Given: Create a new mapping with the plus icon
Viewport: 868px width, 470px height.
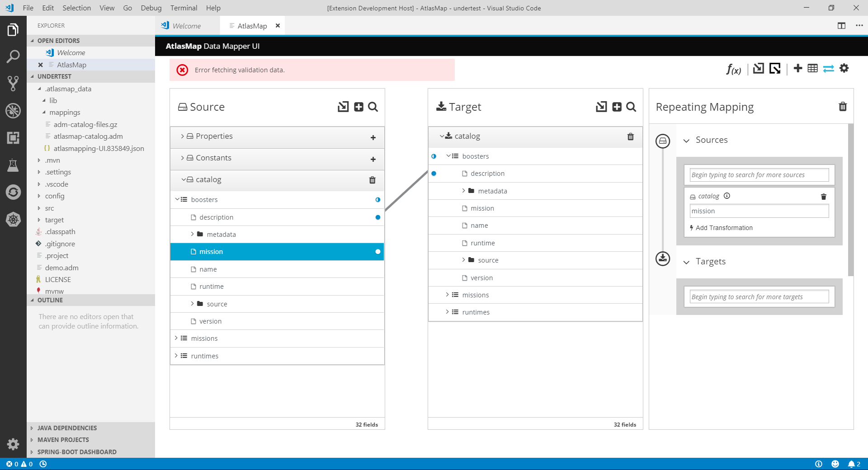Looking at the screenshot, I should click(x=798, y=68).
